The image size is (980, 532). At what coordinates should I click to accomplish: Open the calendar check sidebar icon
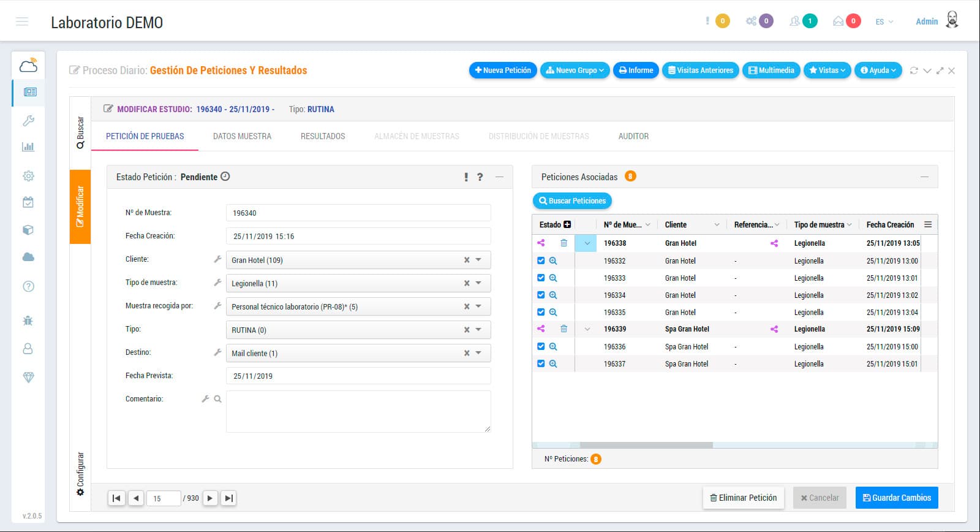click(x=28, y=202)
